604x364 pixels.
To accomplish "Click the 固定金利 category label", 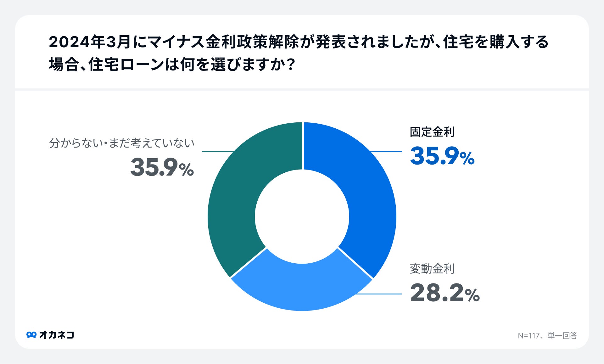I will [432, 132].
